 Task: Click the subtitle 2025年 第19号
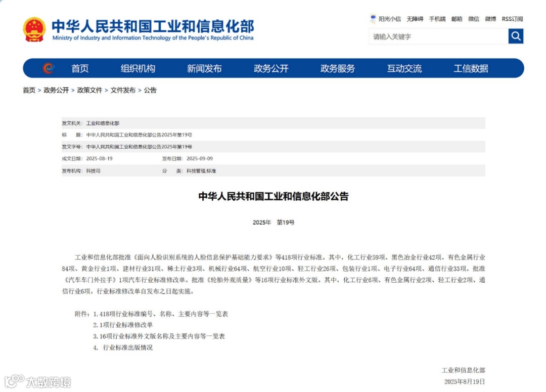(274, 223)
